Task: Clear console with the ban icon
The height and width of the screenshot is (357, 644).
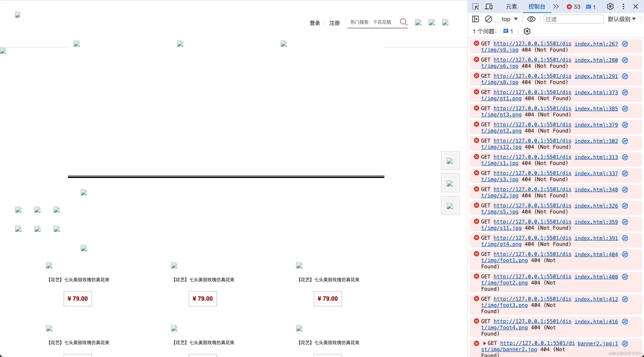Action: 489,19
